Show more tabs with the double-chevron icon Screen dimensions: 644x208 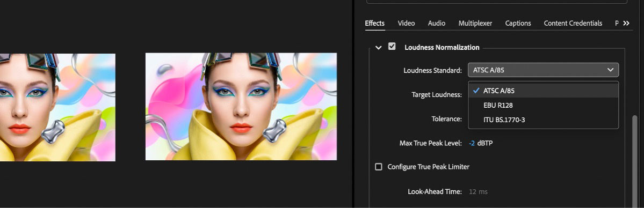pyautogui.click(x=626, y=24)
